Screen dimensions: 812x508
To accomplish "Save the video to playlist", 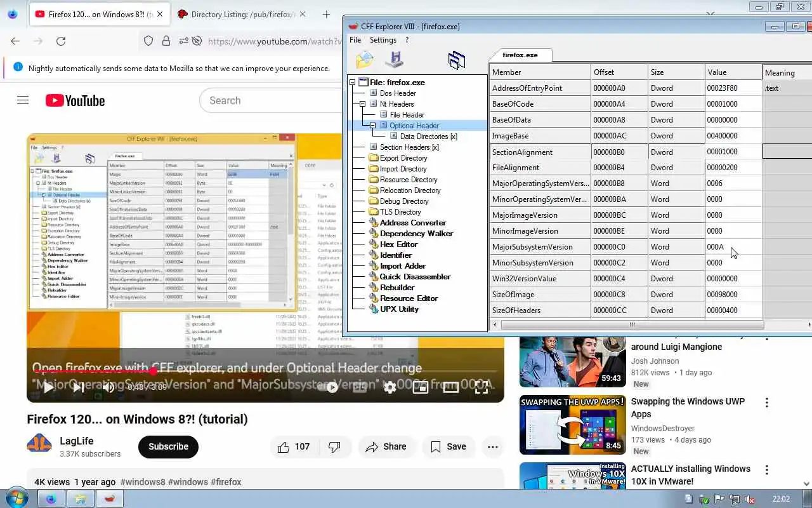I will pos(449,446).
